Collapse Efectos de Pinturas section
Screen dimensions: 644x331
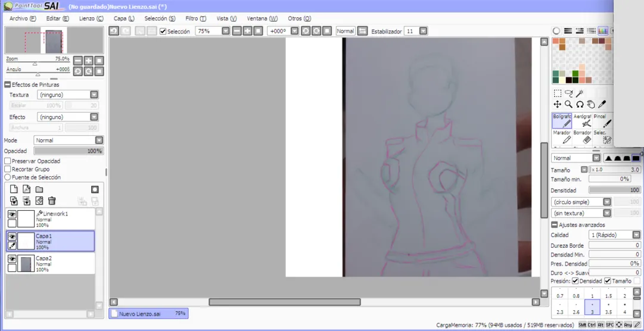pyautogui.click(x=7, y=85)
